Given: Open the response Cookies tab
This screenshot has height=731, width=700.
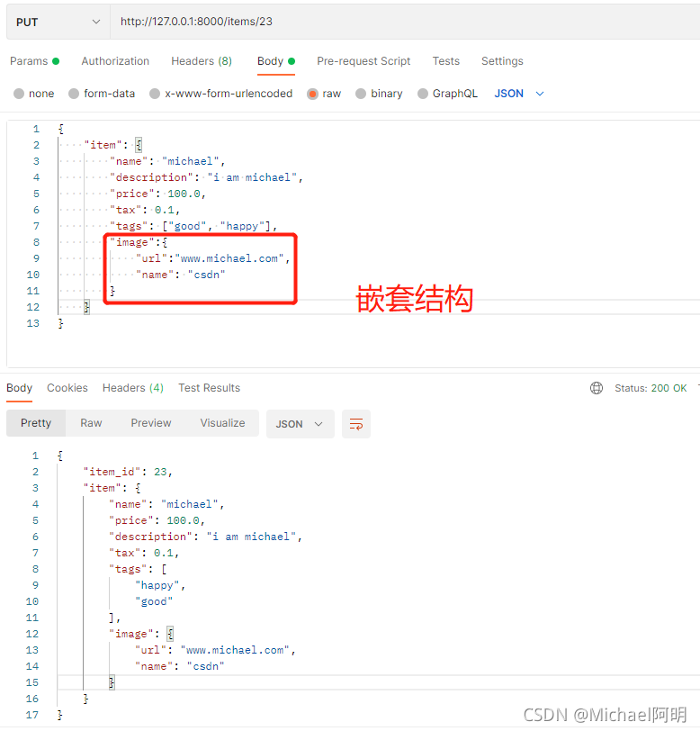Looking at the screenshot, I should pyautogui.click(x=67, y=388).
